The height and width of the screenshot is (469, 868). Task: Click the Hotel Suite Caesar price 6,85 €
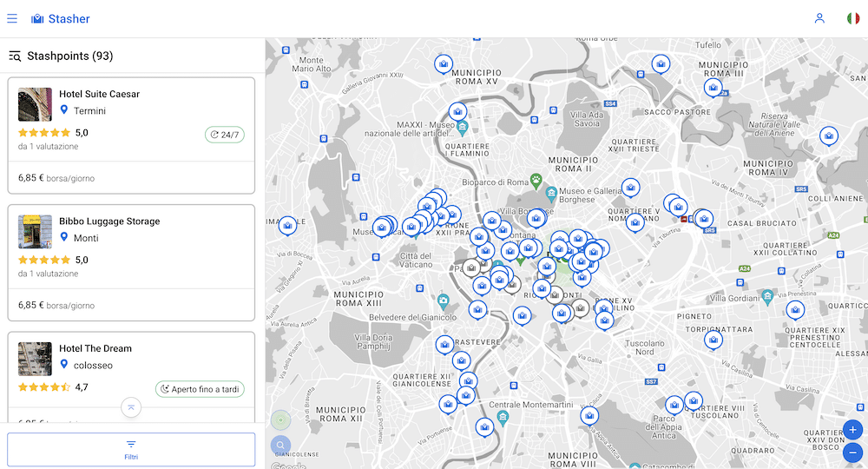(30, 178)
